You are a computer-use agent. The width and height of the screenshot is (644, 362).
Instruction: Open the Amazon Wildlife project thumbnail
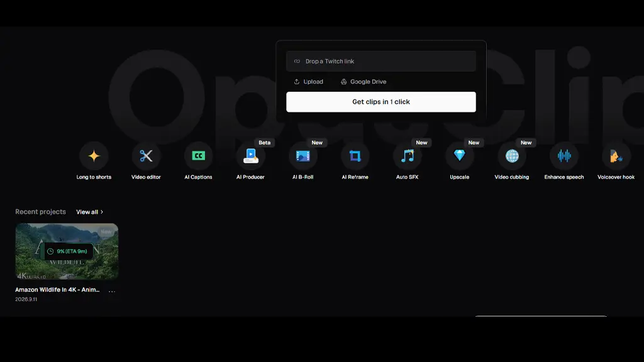[67, 251]
